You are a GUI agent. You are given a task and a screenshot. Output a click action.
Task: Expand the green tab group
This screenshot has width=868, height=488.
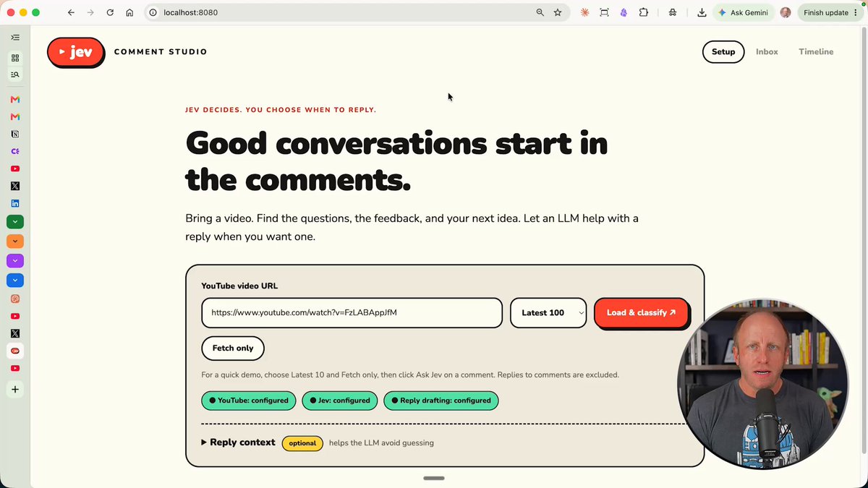(15, 222)
